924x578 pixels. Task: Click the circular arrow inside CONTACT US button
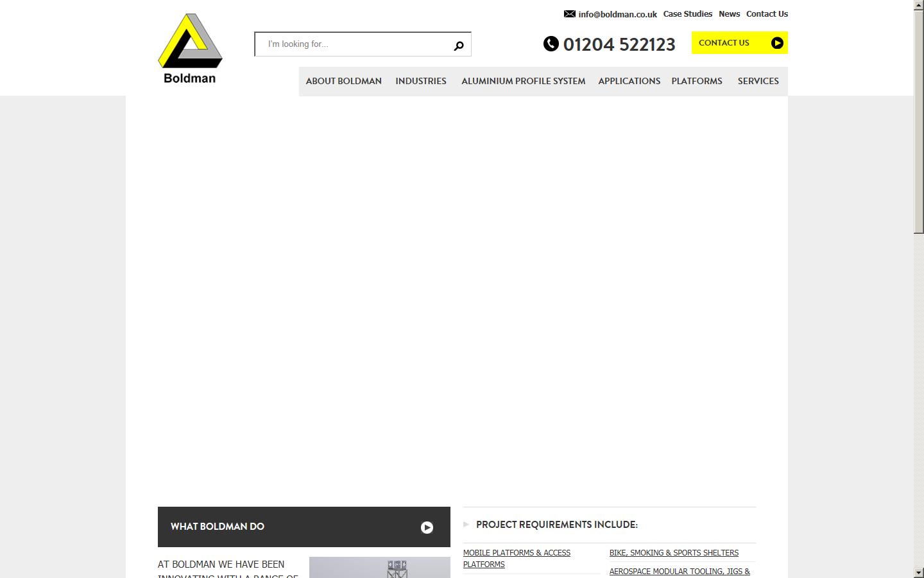click(x=777, y=42)
